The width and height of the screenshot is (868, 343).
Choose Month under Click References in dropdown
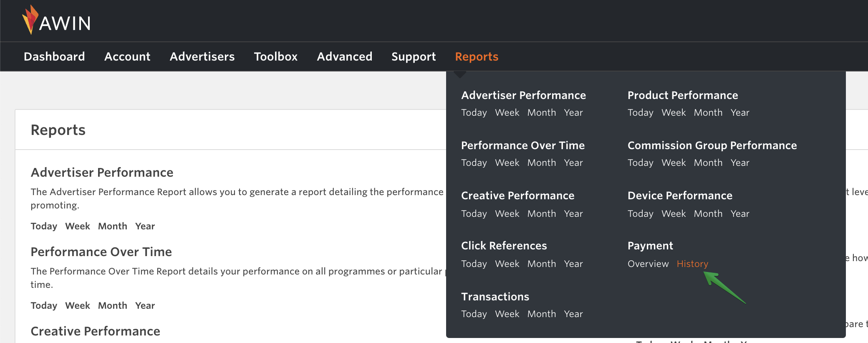pyautogui.click(x=541, y=264)
